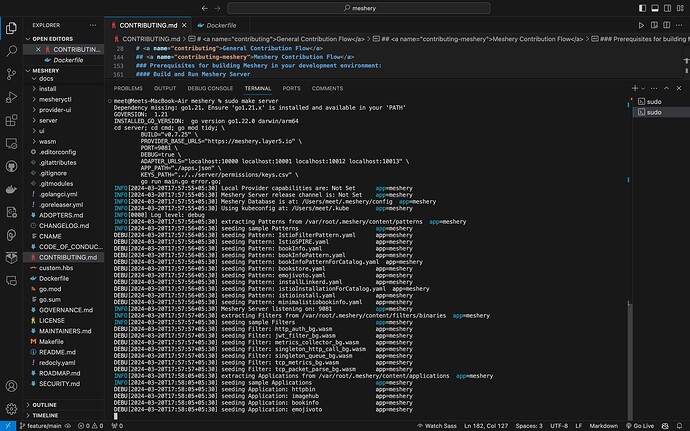Click LF end-of-line in status bar

tap(578, 426)
